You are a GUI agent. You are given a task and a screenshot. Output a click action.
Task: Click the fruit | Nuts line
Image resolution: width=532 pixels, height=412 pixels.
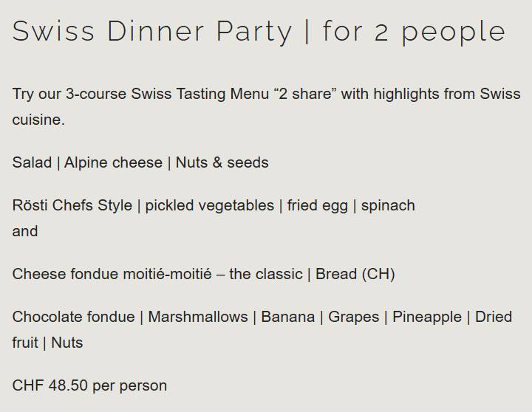(x=47, y=343)
